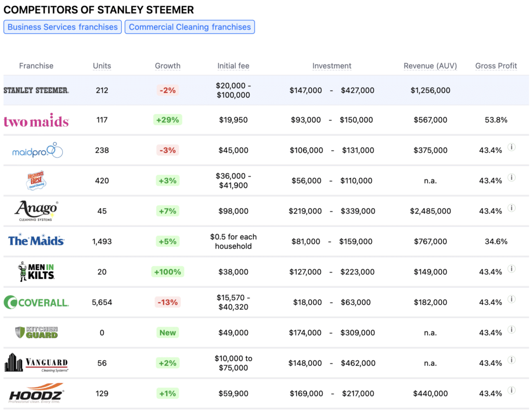Open the Stanley Steemer franchise logo
Screen dimensions: 532x414
tap(36, 90)
